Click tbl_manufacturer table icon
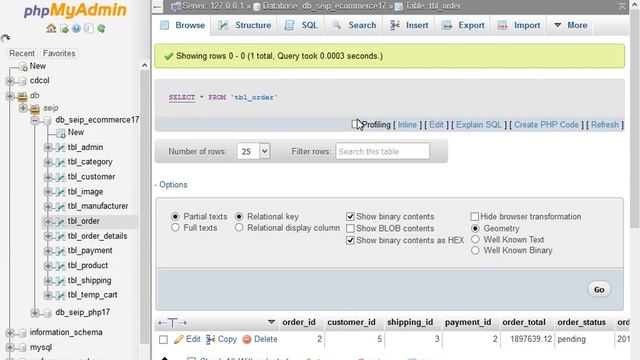The height and width of the screenshot is (360, 640). 60,206
